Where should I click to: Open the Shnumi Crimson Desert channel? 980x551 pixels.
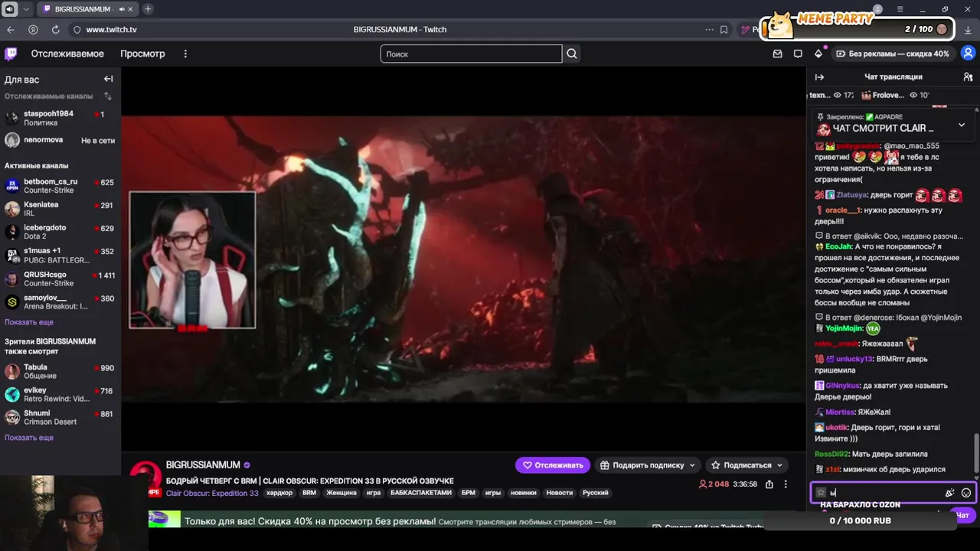coord(60,417)
